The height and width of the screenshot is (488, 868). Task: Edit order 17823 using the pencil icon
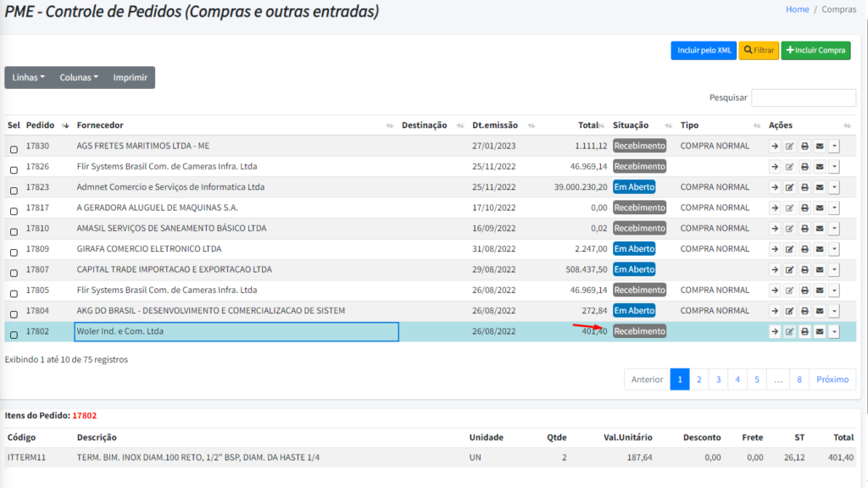click(x=790, y=187)
